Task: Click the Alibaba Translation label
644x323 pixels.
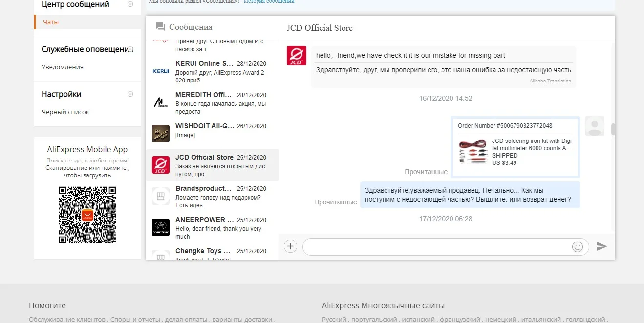Action: tap(550, 81)
